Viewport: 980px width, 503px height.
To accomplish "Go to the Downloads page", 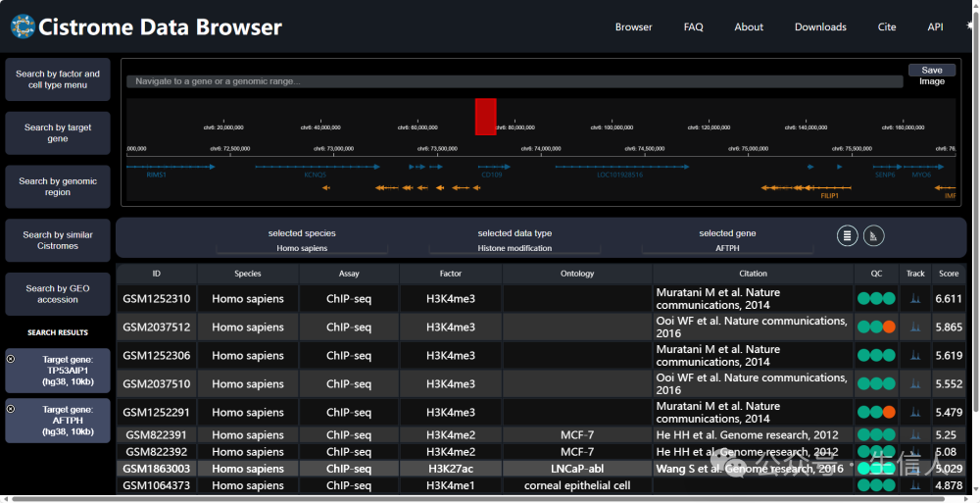I will [x=820, y=27].
